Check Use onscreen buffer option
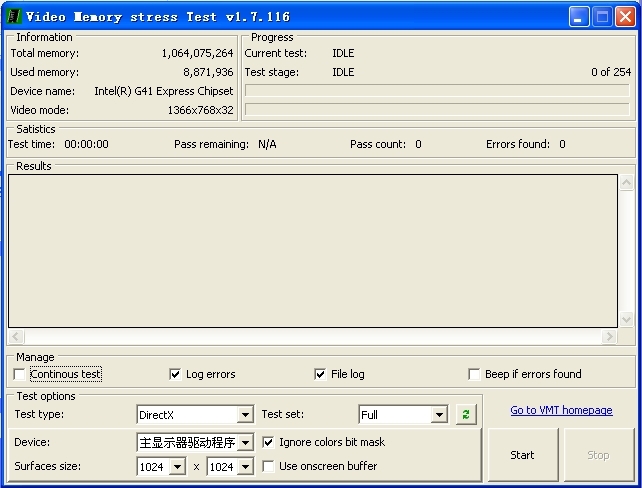 pos(268,466)
